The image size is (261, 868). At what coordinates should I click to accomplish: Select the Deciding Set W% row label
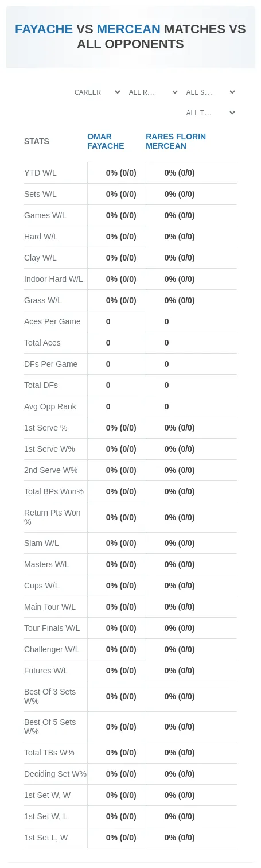55,774
